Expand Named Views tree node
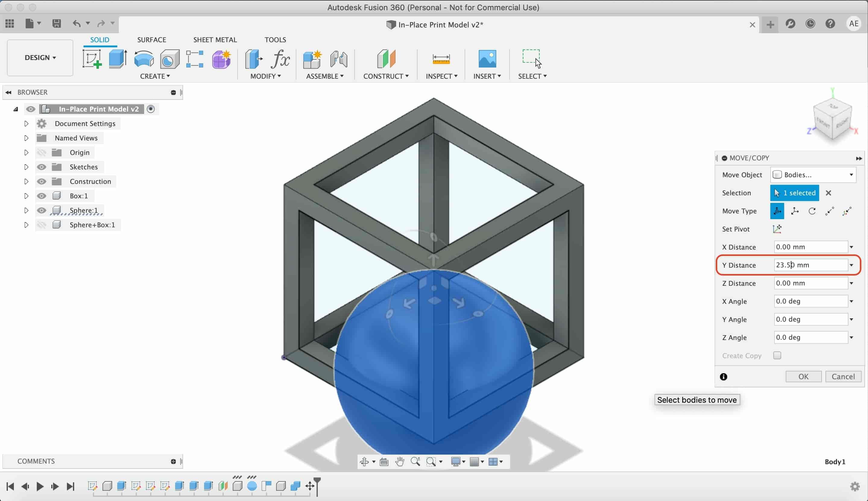 (26, 138)
